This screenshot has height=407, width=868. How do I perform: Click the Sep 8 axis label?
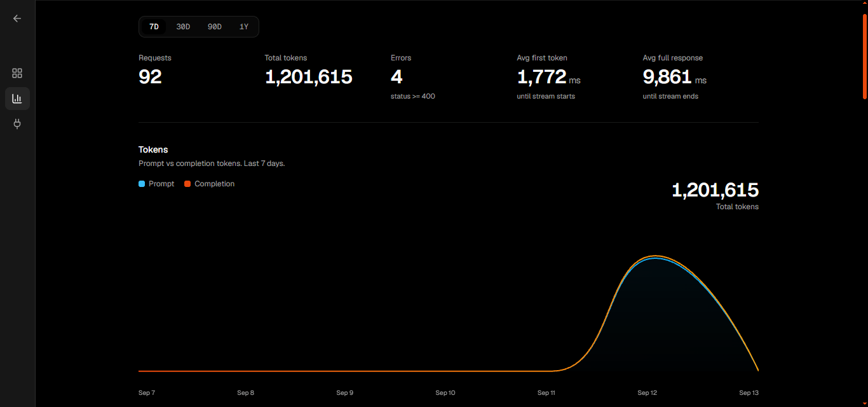tap(246, 393)
